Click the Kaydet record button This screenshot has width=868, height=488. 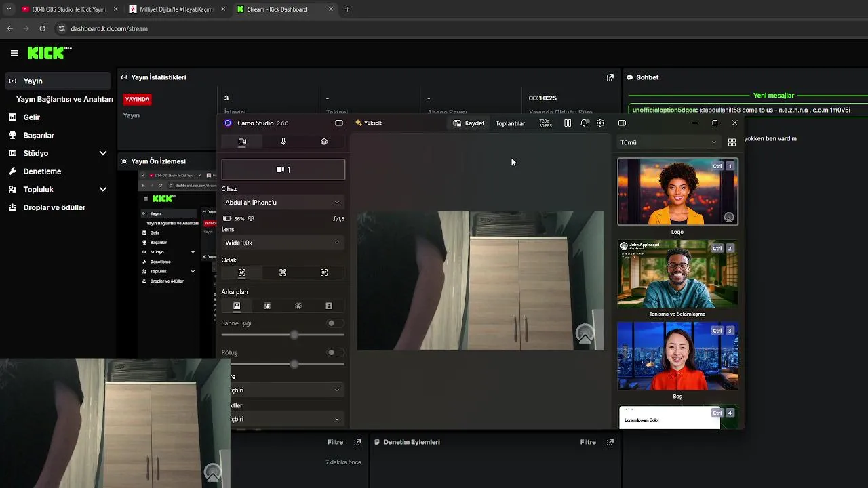coord(469,123)
